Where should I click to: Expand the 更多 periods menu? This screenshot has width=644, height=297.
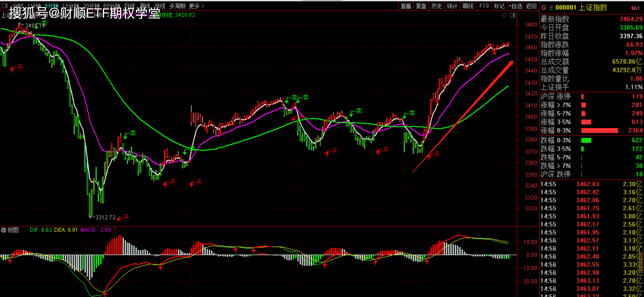196,6
